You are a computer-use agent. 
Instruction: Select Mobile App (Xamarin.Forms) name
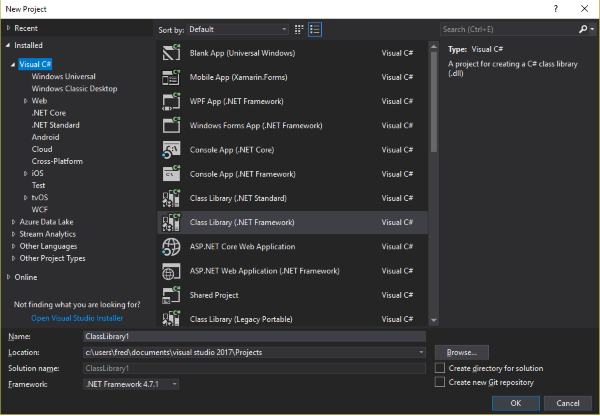(238, 77)
